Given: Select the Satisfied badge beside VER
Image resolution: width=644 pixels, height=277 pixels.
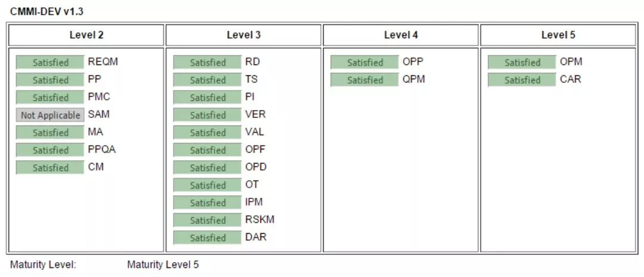Looking at the screenshot, I should click(x=208, y=115).
